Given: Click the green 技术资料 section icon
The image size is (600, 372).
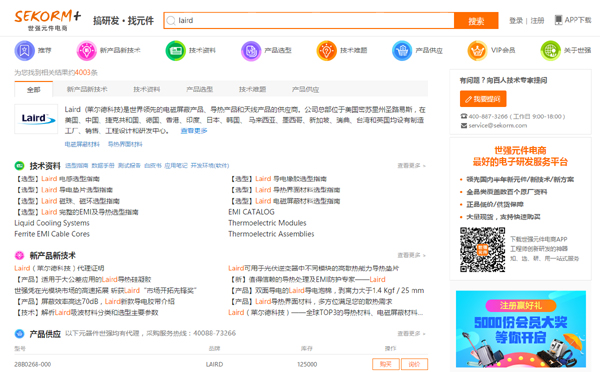Looking at the screenshot, I should (x=19, y=166).
